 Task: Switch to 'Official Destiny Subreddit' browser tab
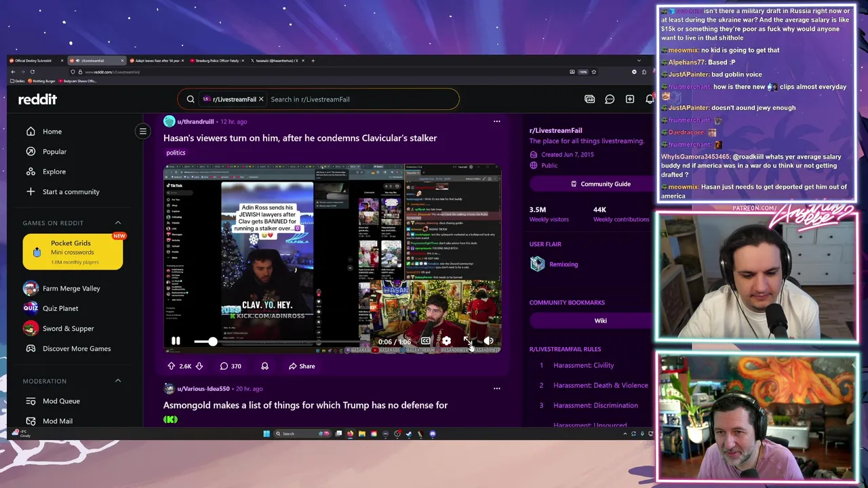33,61
